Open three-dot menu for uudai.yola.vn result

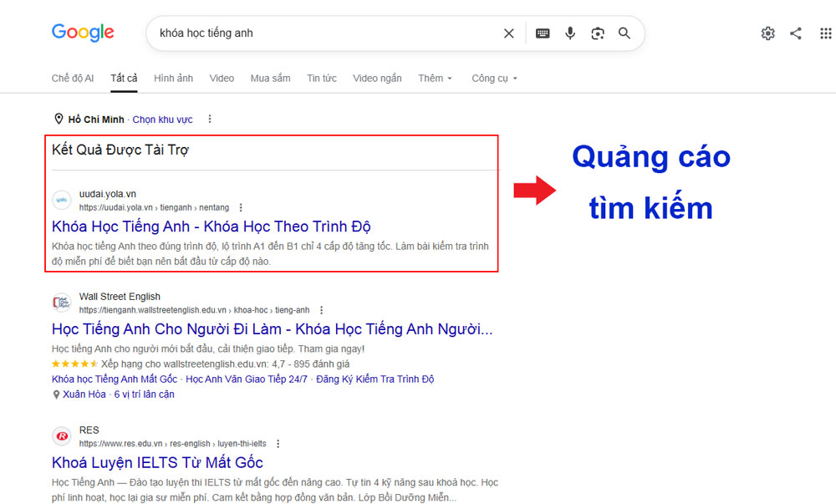click(241, 207)
